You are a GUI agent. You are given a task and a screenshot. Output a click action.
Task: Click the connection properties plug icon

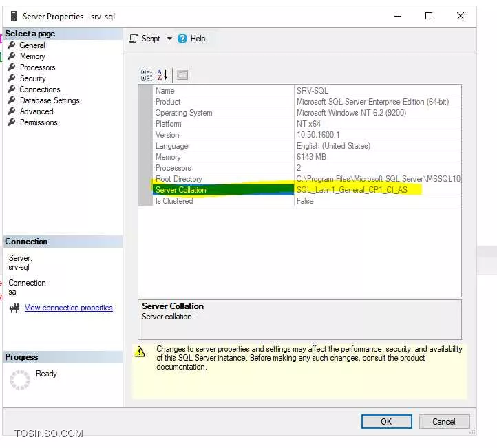pyautogui.click(x=14, y=308)
